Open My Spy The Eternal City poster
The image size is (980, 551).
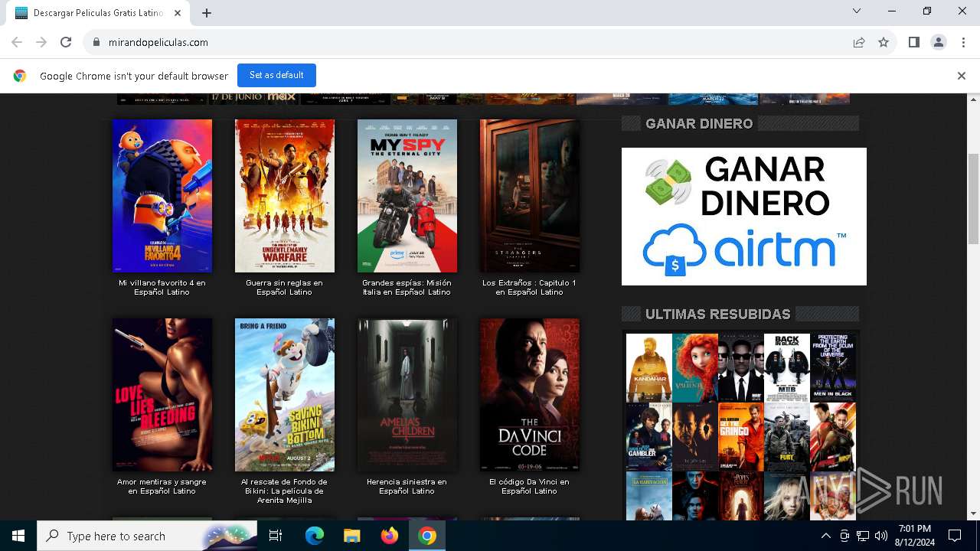click(407, 196)
